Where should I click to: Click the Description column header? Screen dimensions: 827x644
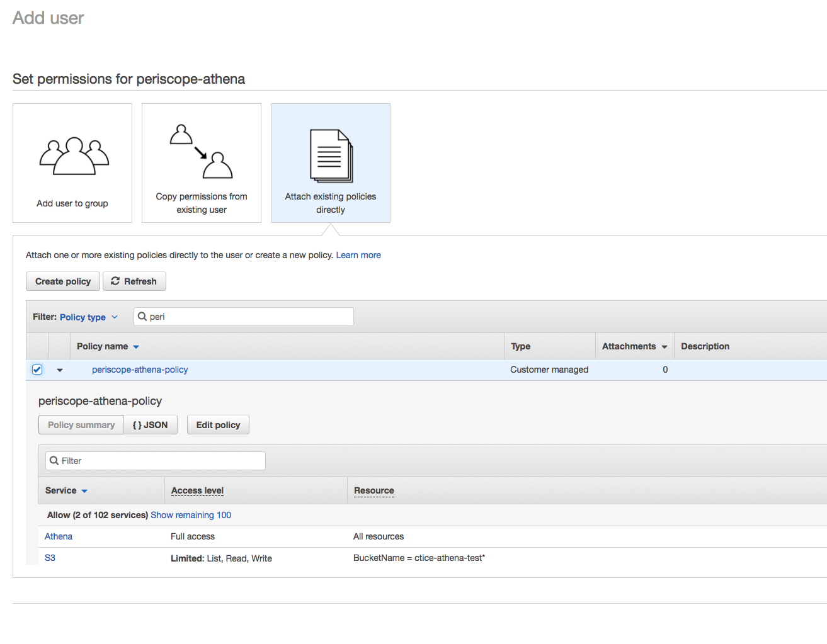click(705, 346)
